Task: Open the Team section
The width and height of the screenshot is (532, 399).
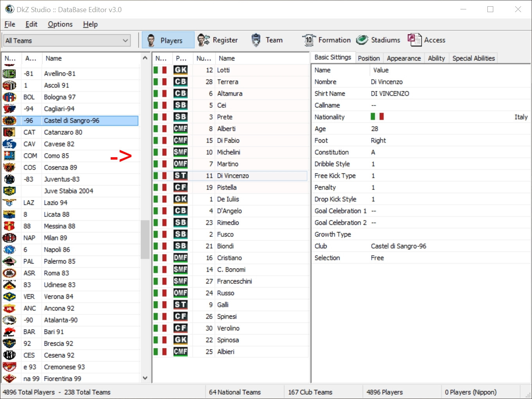Action: [267, 40]
